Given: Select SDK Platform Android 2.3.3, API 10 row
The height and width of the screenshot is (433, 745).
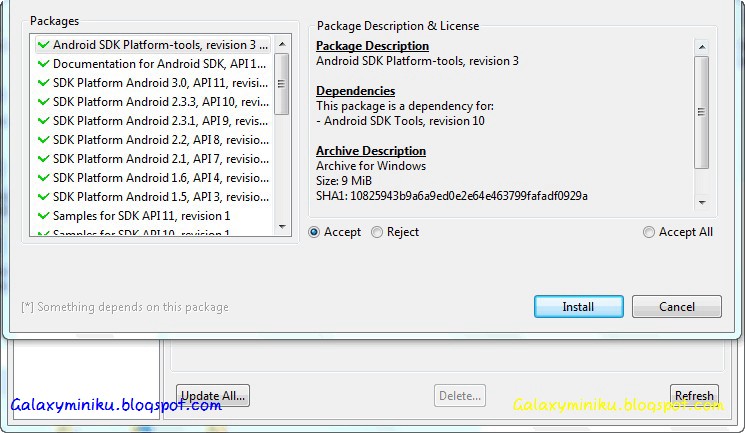Looking at the screenshot, I should point(153,102).
